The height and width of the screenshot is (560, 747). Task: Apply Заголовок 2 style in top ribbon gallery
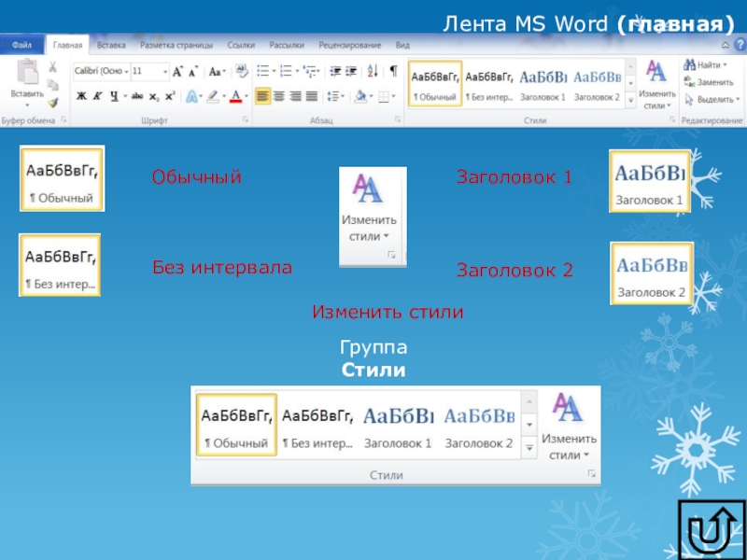[597, 83]
